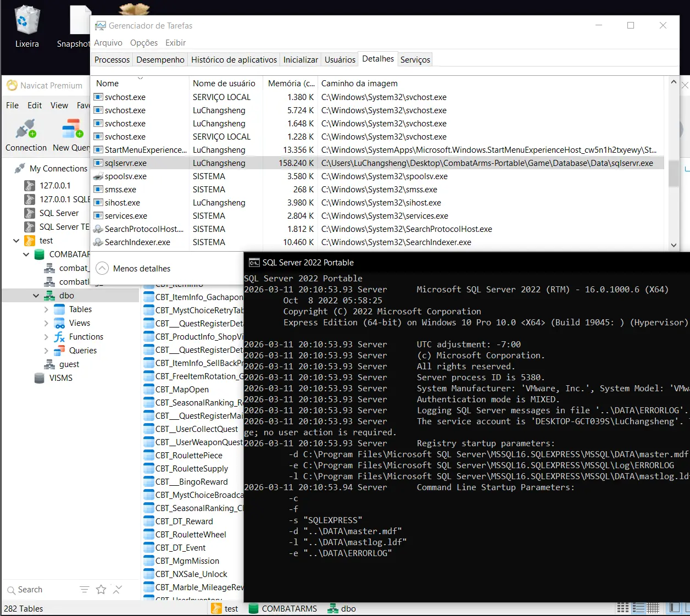Expand the Queries node chevron
Viewport: 690px width, 616px height.
click(46, 351)
